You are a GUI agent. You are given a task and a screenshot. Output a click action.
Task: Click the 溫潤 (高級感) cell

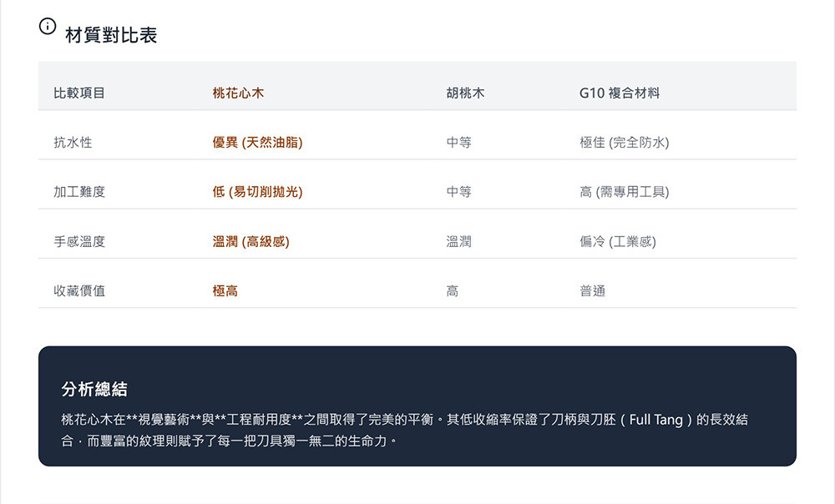(x=250, y=242)
